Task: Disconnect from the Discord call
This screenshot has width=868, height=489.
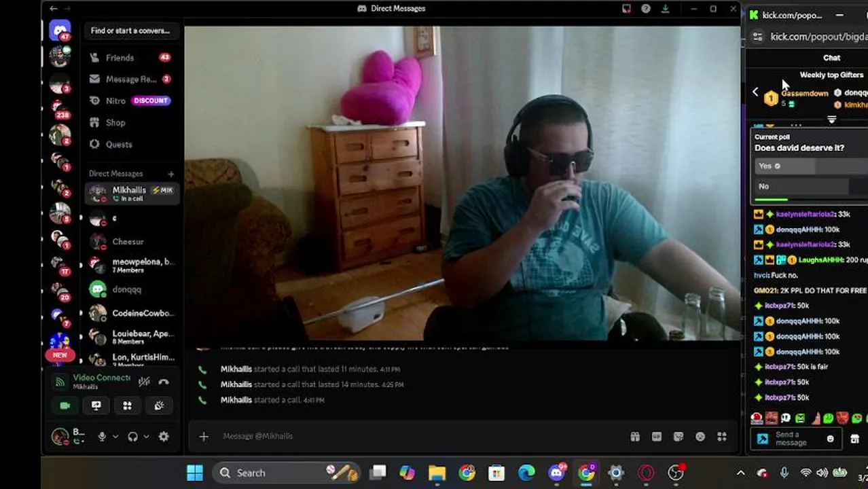Action: tap(164, 382)
